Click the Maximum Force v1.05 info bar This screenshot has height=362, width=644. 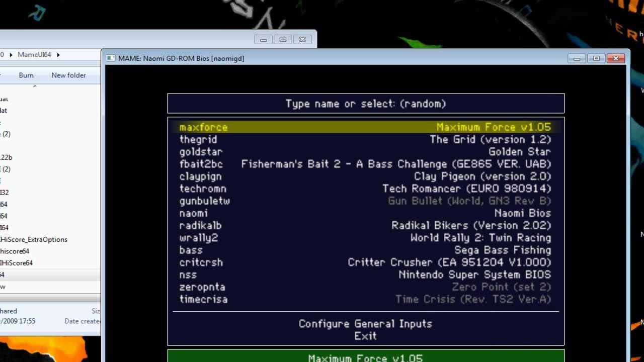366,356
